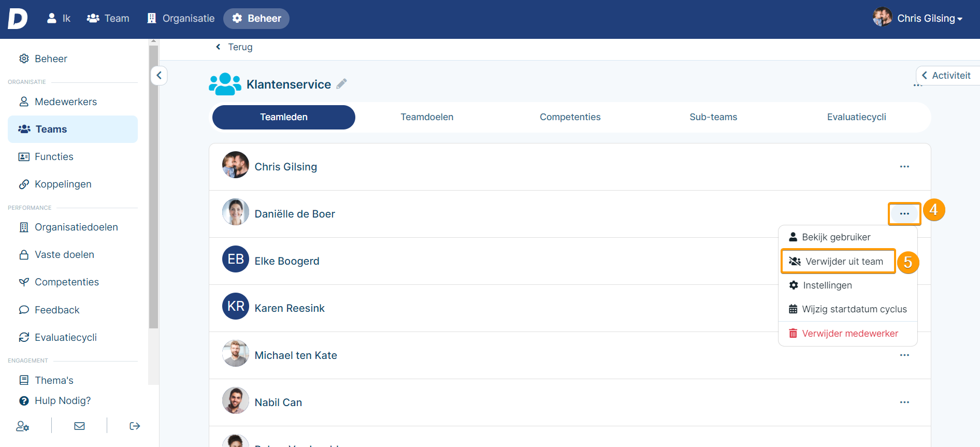Open the three-dots menu for Nabil Can
Image resolution: width=980 pixels, height=447 pixels.
pos(904,402)
